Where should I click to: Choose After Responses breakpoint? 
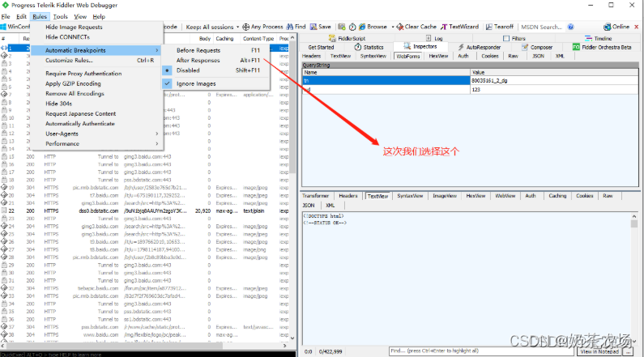click(216, 61)
